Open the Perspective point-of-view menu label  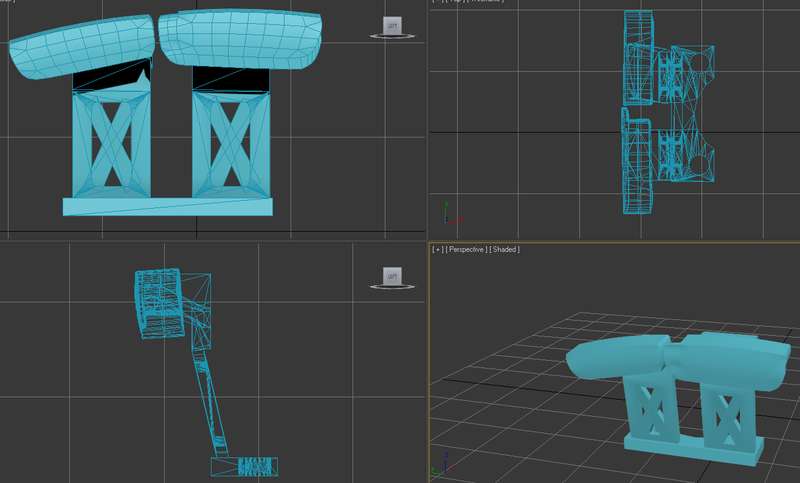coord(467,249)
